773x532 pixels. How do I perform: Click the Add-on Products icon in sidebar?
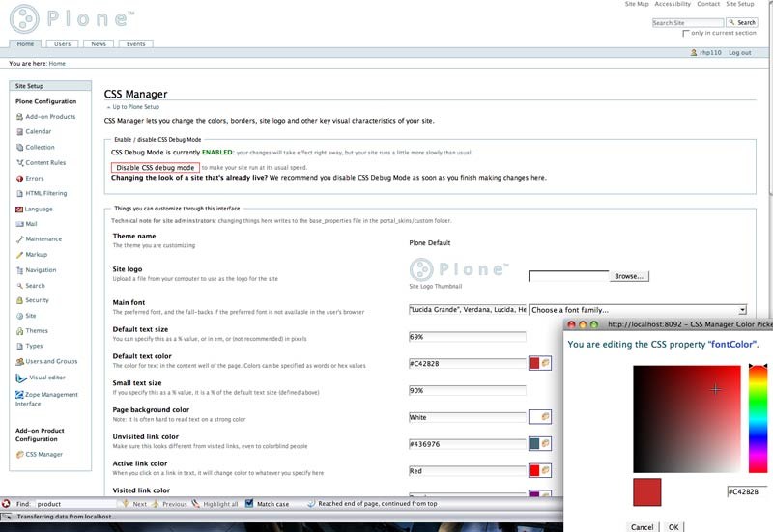tap(19, 116)
